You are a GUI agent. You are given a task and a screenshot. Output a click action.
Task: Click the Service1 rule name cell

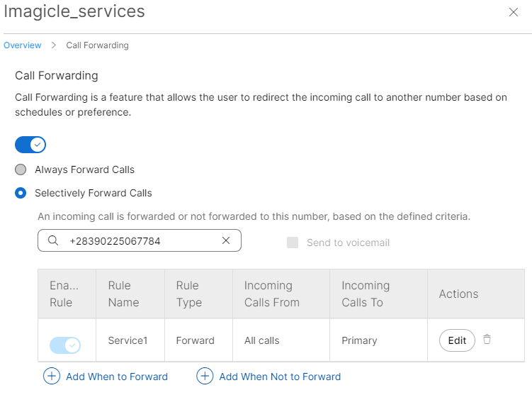128,340
